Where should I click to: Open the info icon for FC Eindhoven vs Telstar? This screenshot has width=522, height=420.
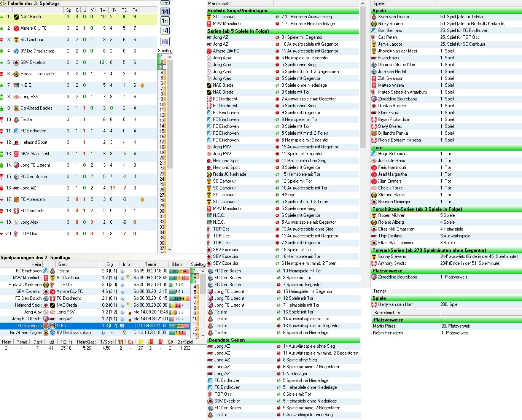pyautogui.click(x=122, y=271)
